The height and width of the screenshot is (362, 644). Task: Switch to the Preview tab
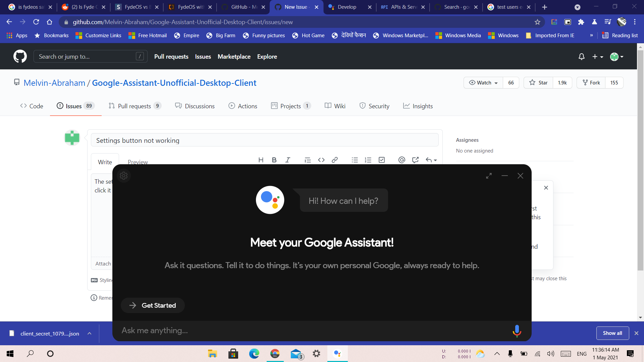click(138, 162)
